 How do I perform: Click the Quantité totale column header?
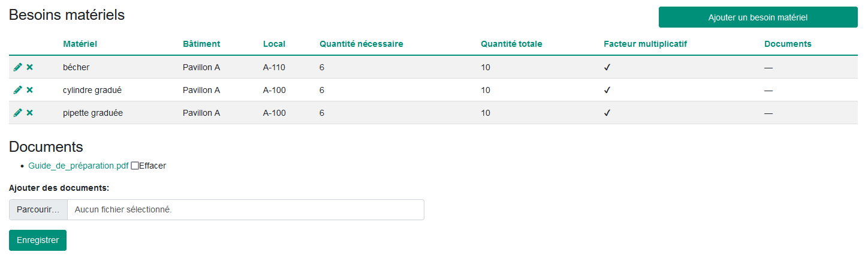[511, 44]
